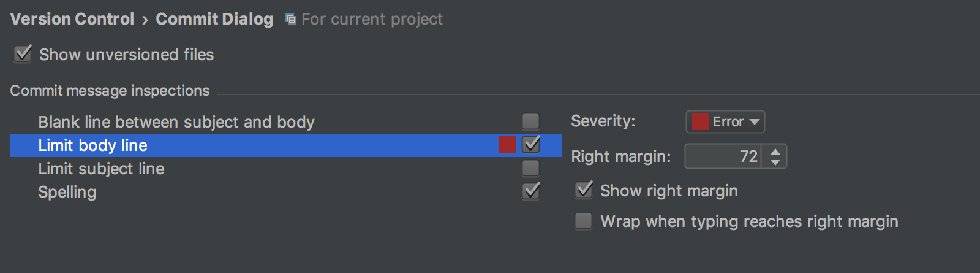This screenshot has height=273, width=980.
Task: Select Limit subject line in the list
Action: coord(286,169)
